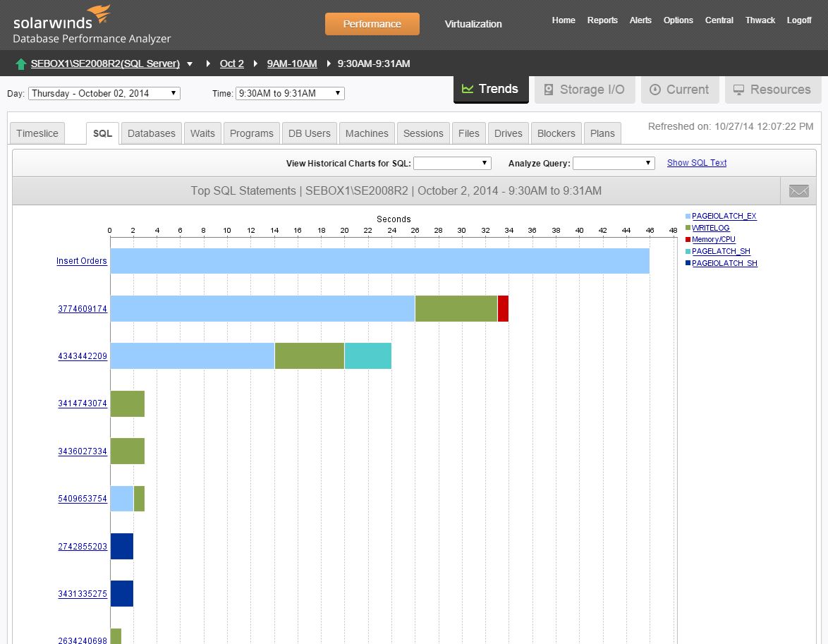Viewport: 828px width, 644px height.
Task: Select the SQL tab
Action: click(102, 133)
